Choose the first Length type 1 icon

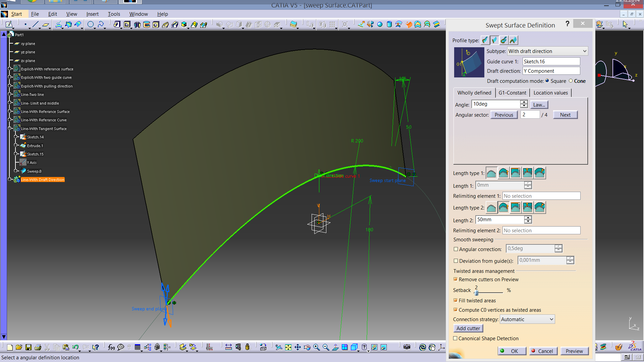(491, 173)
